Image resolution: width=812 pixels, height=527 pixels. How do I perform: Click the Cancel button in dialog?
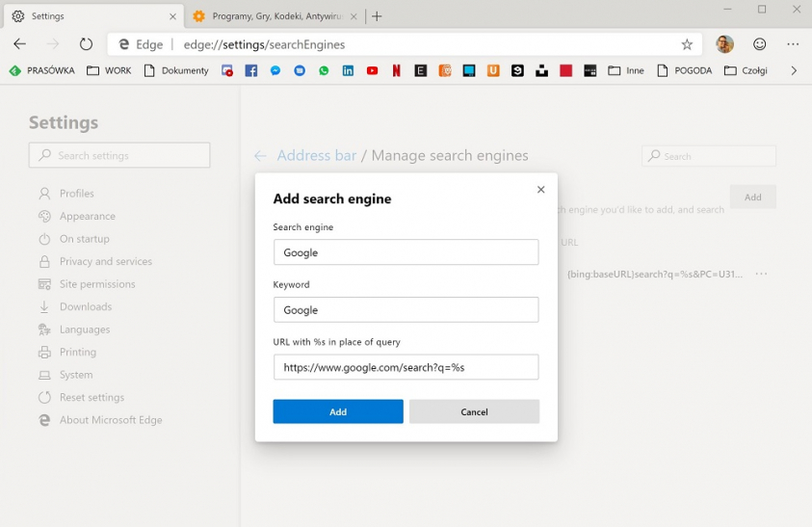click(x=474, y=411)
